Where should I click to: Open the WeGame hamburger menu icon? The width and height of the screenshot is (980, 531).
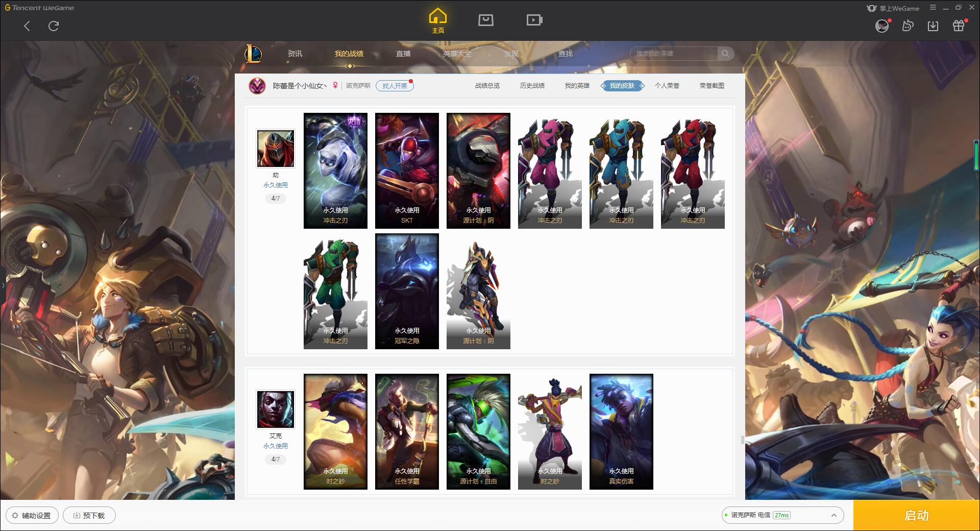coord(933,8)
